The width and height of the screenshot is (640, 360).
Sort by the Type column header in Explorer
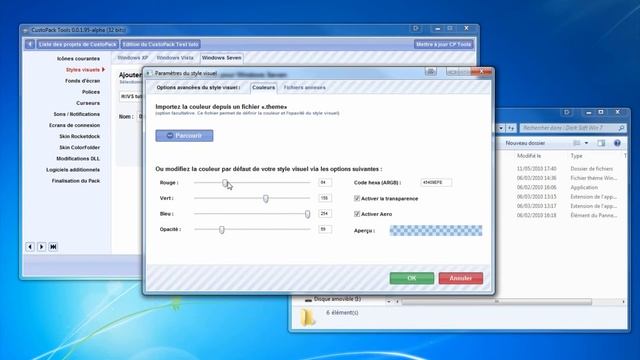tap(576, 156)
